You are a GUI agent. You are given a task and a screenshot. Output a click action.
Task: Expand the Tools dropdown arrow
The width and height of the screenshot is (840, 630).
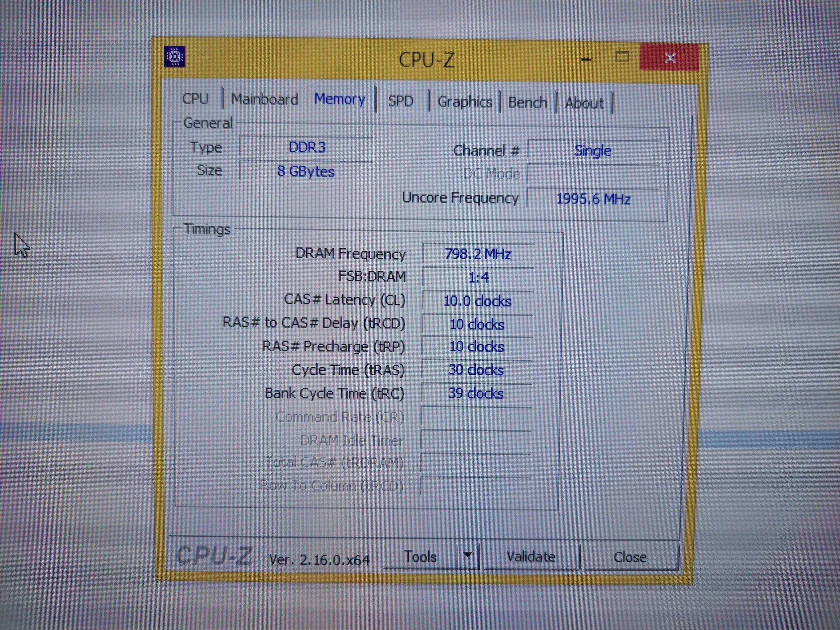click(468, 556)
